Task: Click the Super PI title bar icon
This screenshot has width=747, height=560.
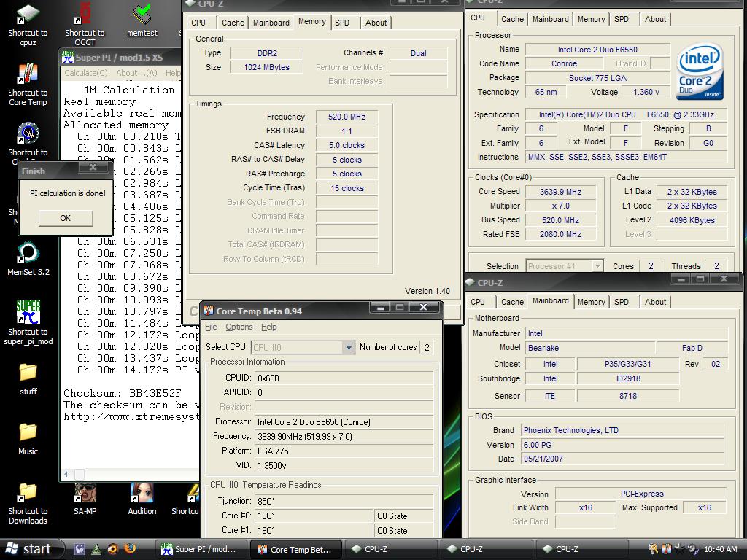Action: click(68, 57)
